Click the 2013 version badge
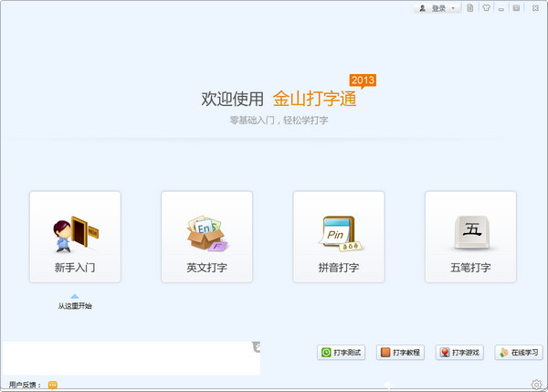The image size is (548, 392). (x=363, y=80)
